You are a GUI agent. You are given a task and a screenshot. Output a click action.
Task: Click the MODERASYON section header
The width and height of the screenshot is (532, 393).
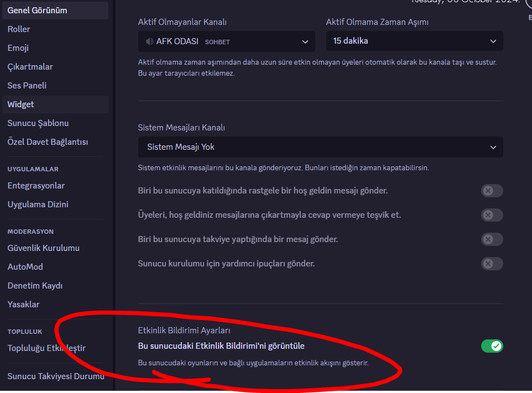[x=30, y=232]
